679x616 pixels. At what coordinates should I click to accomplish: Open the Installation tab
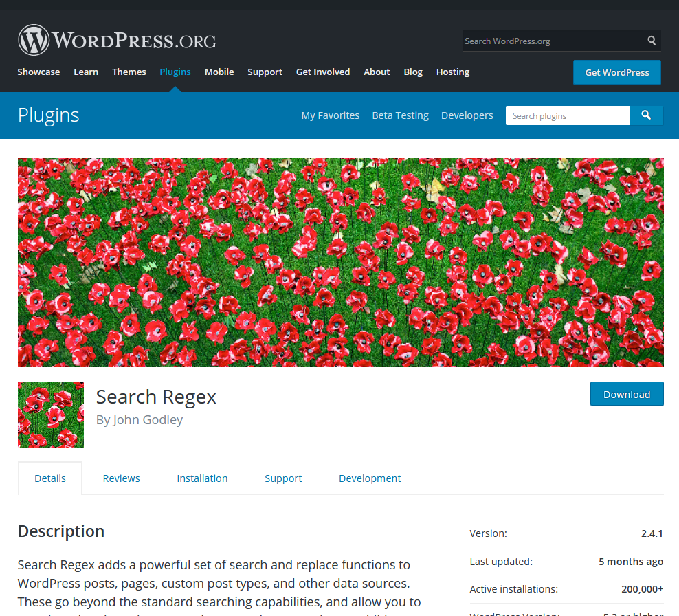click(202, 478)
